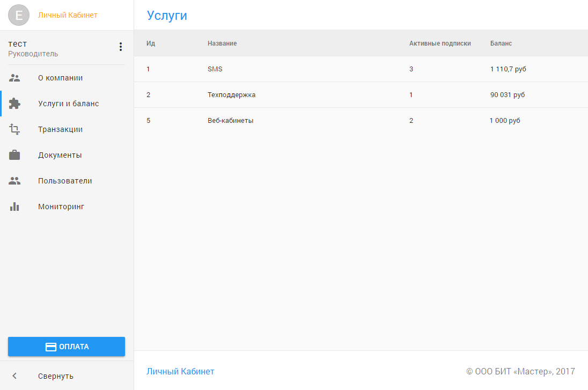Viewport: 588px width, 390px height.
Task: Open the Техподдержка service row
Action: [x=231, y=95]
